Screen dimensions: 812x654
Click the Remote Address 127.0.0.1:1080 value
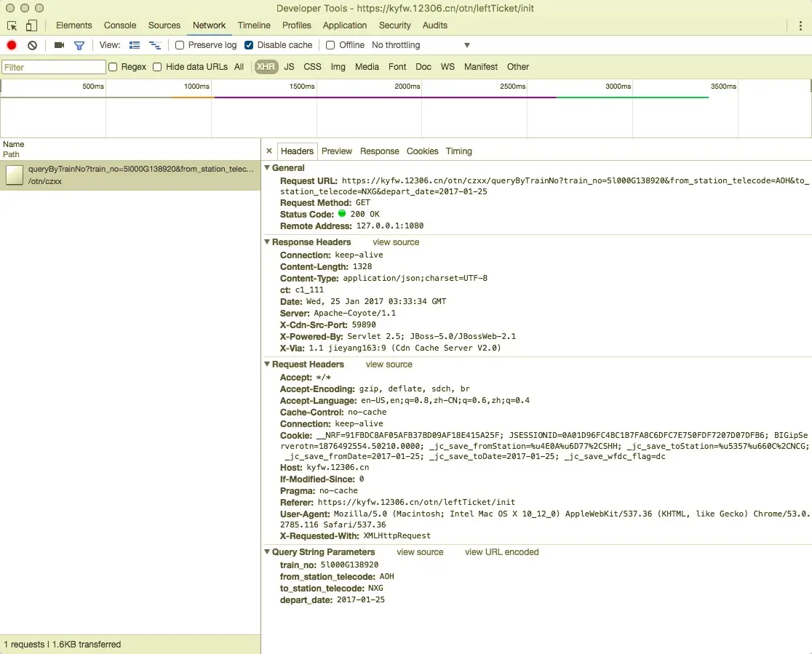(390, 226)
